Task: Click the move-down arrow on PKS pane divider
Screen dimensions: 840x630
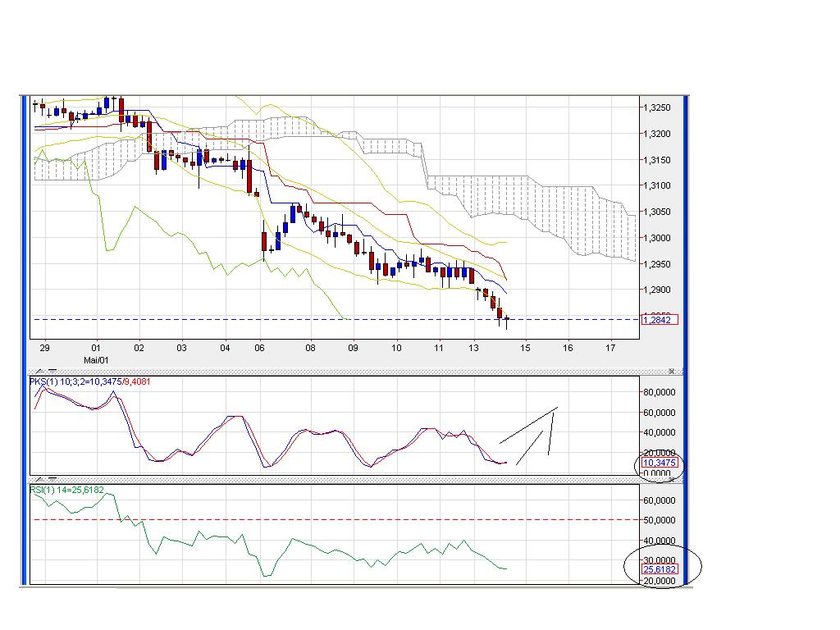Action: (52, 372)
